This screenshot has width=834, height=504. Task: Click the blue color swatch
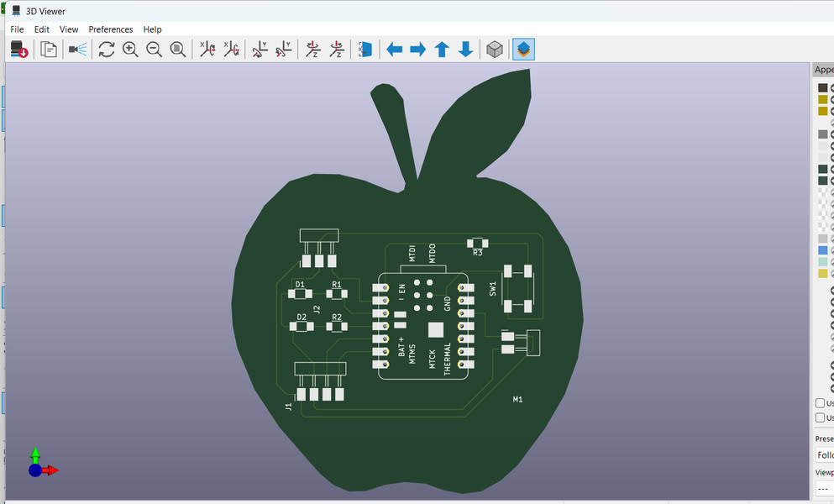pos(823,250)
